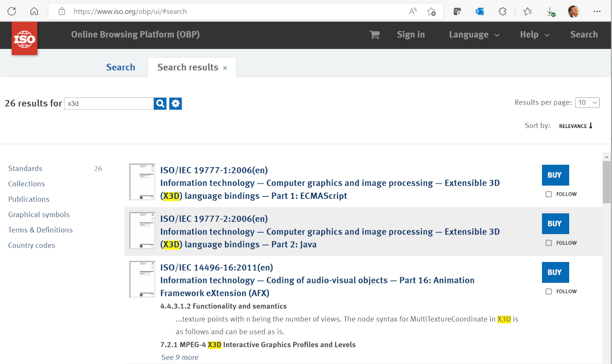Open the Outlook extension icon
This screenshot has width=612, height=364.
(479, 11)
